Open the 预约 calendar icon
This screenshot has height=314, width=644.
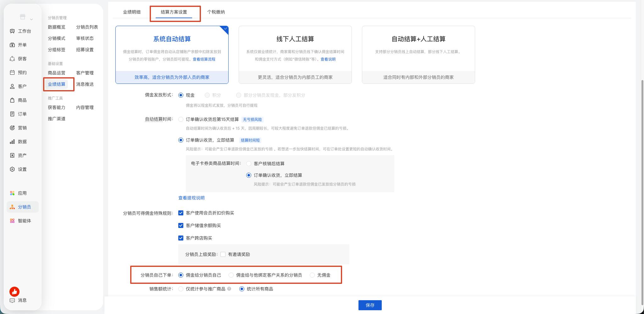coord(12,73)
